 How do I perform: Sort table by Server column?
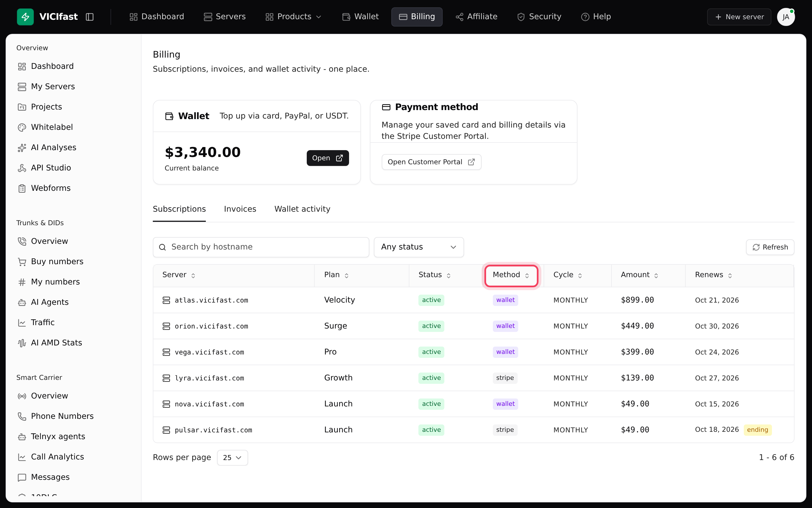(x=179, y=275)
